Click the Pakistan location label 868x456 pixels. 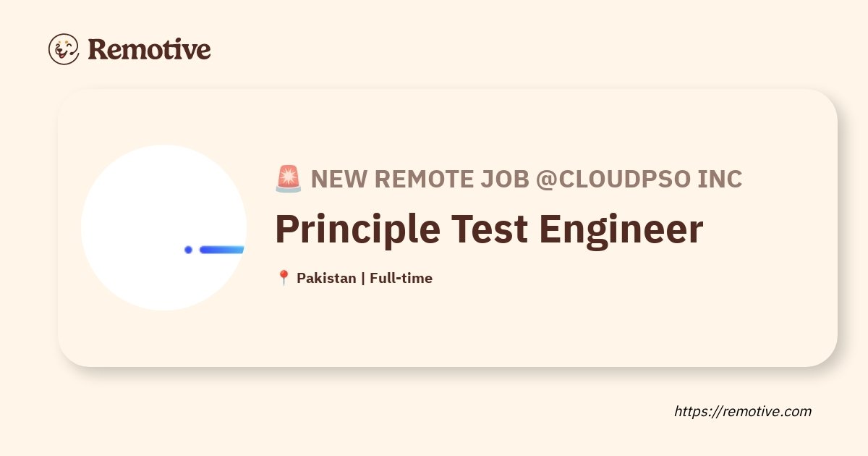coord(326,278)
